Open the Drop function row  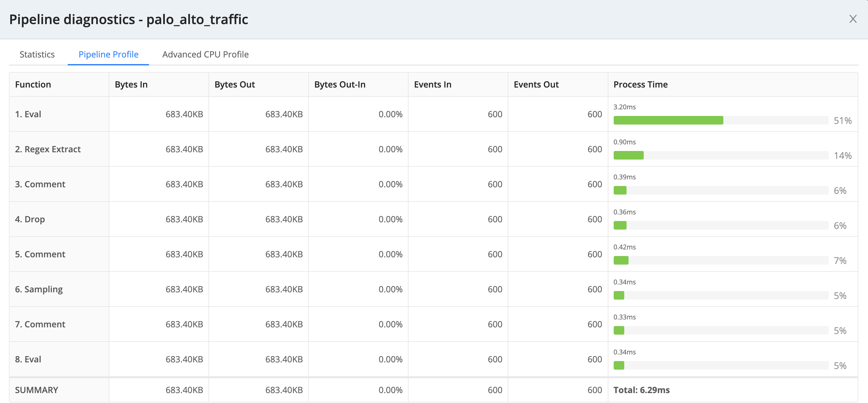coord(30,219)
